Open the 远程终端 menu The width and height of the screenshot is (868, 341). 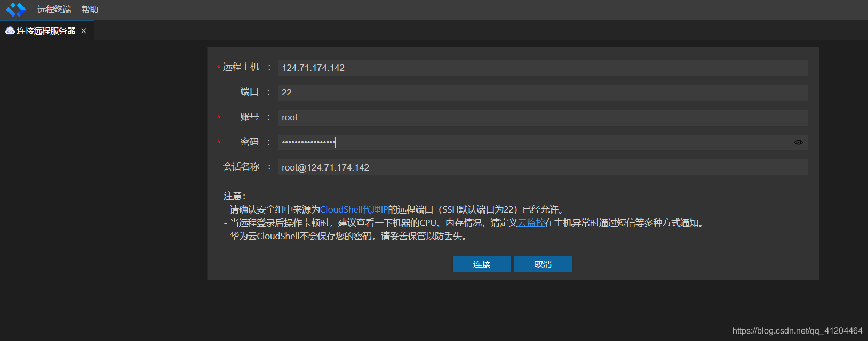[x=54, y=10]
